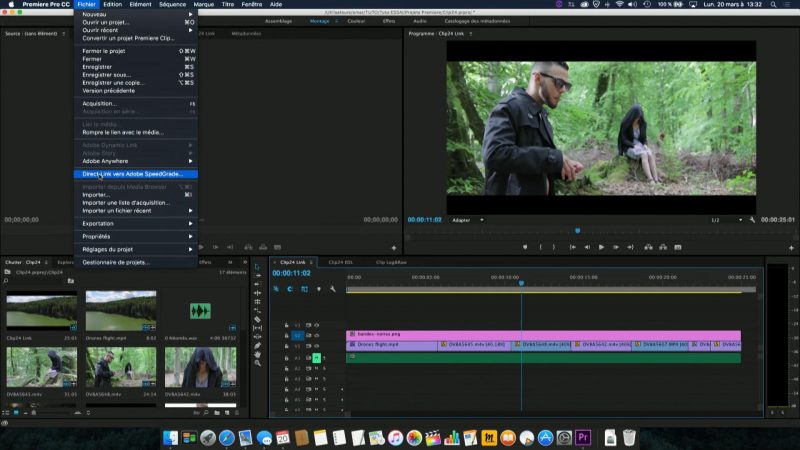Image resolution: width=800 pixels, height=450 pixels.
Task: Select the Hand tool
Action: (257, 354)
